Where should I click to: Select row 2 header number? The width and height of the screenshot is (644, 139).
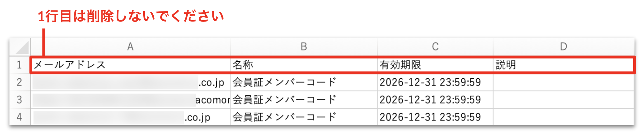click(x=20, y=82)
